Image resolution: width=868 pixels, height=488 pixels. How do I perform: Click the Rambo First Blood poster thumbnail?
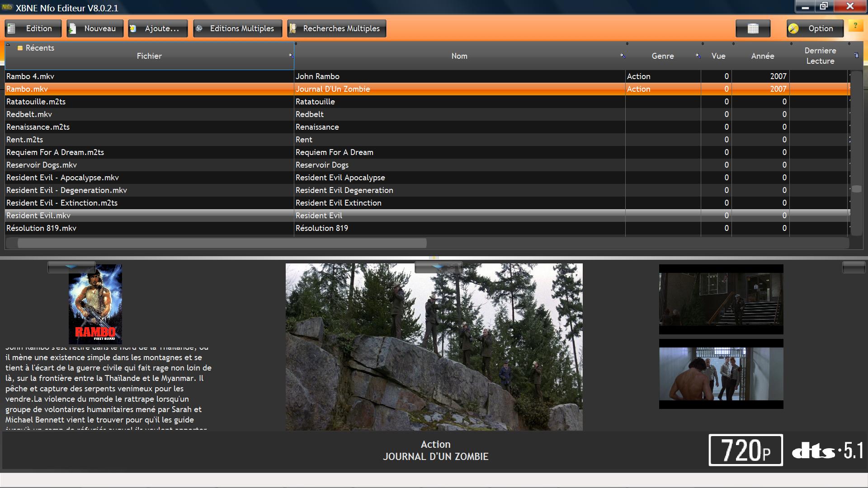[95, 304]
